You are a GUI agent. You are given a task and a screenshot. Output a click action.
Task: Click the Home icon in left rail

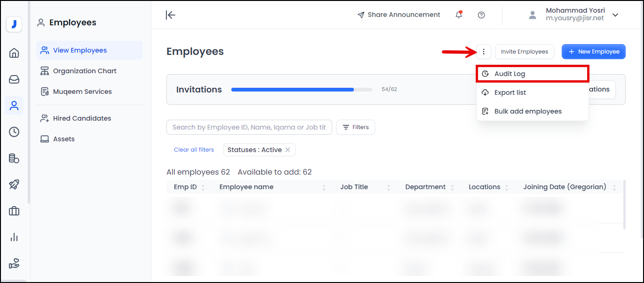(x=14, y=53)
